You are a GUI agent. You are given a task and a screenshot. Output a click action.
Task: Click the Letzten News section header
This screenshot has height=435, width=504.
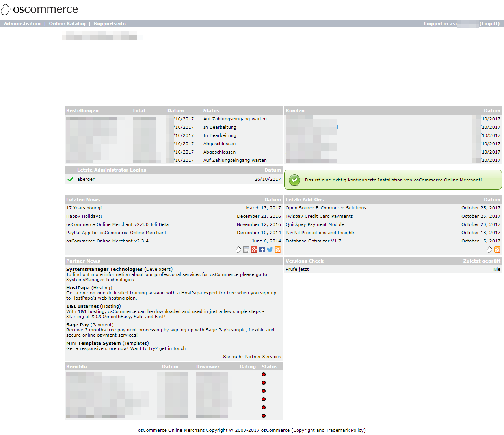point(83,200)
